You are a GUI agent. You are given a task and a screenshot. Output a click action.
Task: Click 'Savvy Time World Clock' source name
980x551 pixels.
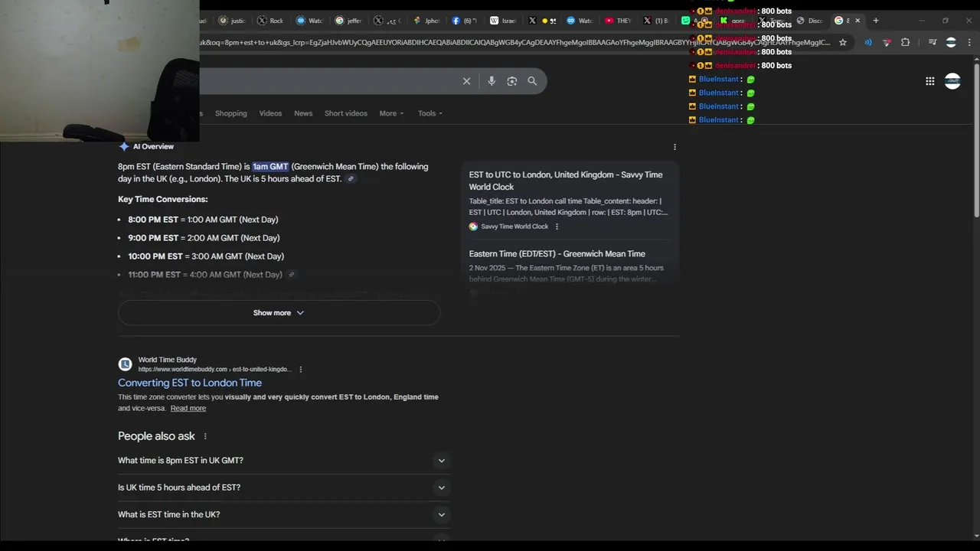coord(514,227)
